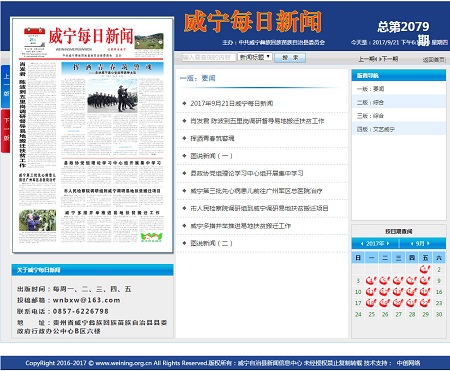Select issue icon beside day 10 on Monday
Screen dimensions: 450x371
point(371,292)
